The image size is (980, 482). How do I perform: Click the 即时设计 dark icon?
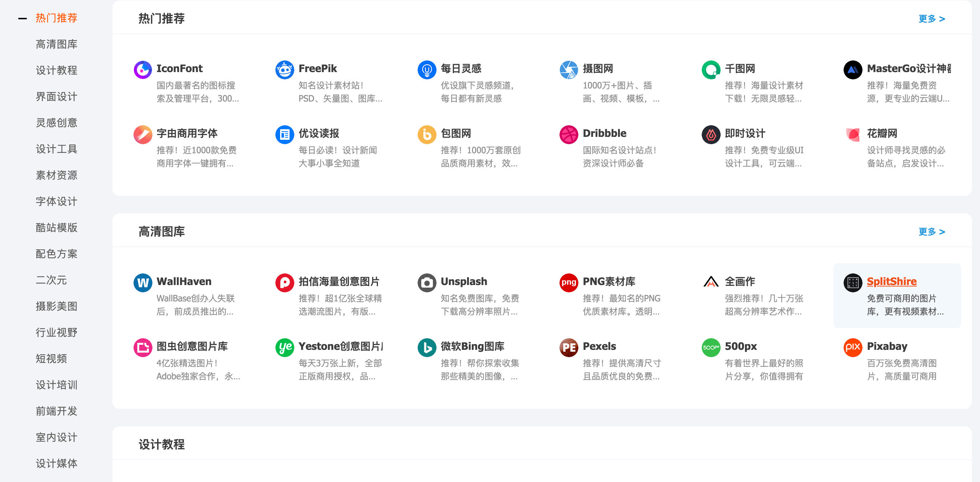[x=711, y=134]
